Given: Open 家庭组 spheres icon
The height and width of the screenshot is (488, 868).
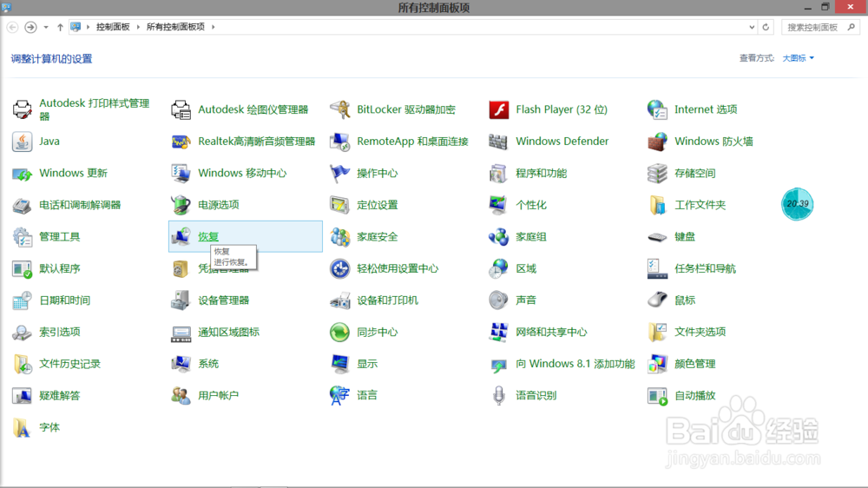Looking at the screenshot, I should [x=499, y=237].
